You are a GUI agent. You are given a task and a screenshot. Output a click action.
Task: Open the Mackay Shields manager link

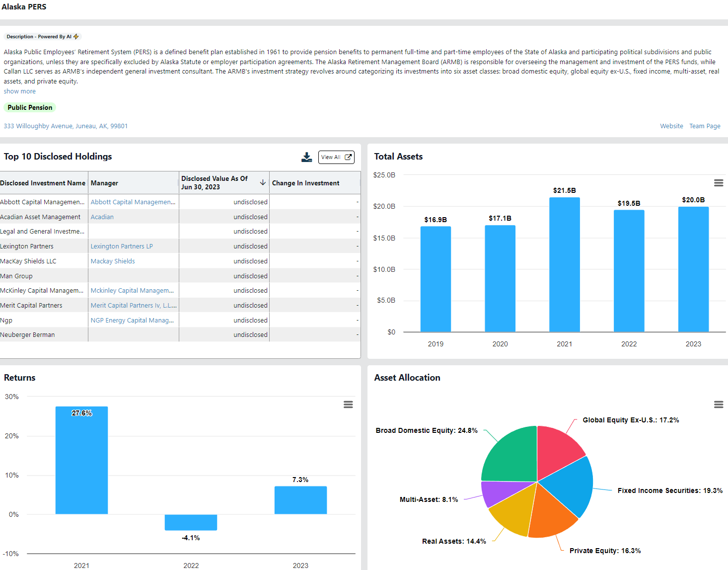tap(113, 261)
